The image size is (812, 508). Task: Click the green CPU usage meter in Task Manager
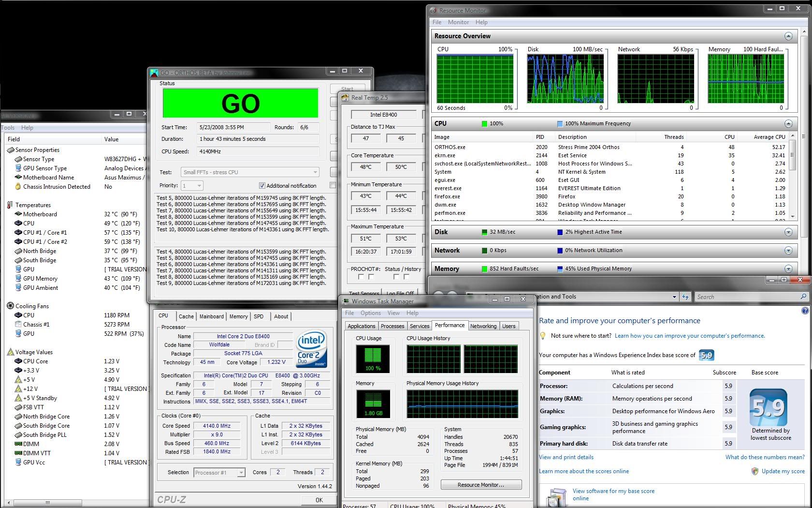373,359
